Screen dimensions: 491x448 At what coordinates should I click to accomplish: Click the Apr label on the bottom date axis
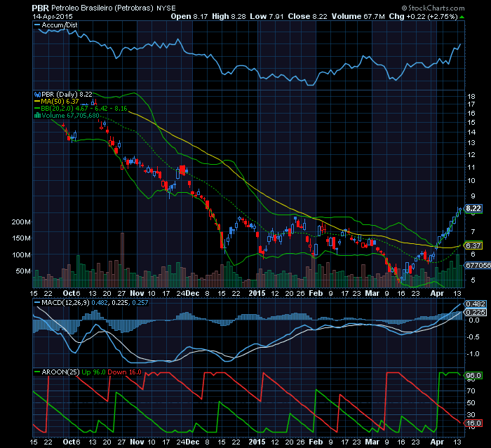437,442
